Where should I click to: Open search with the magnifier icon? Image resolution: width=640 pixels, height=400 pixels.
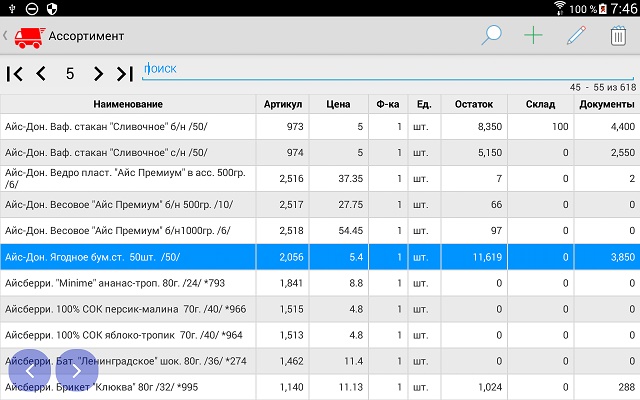click(491, 35)
